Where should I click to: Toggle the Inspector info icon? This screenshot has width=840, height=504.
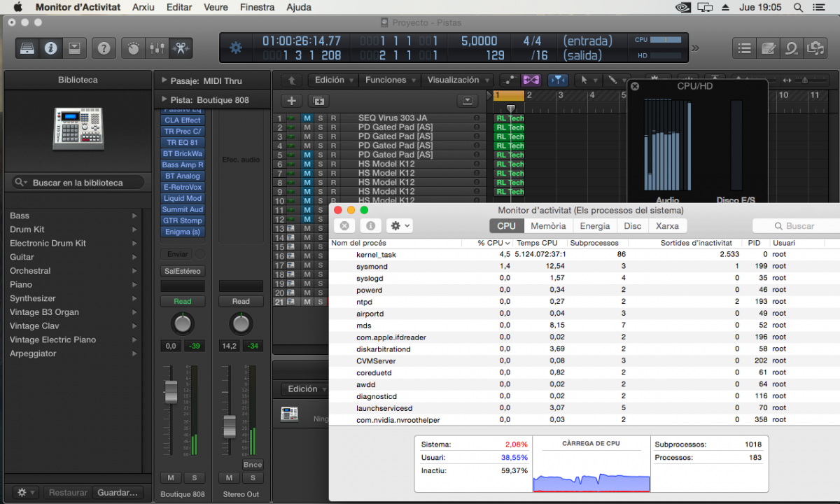point(50,48)
